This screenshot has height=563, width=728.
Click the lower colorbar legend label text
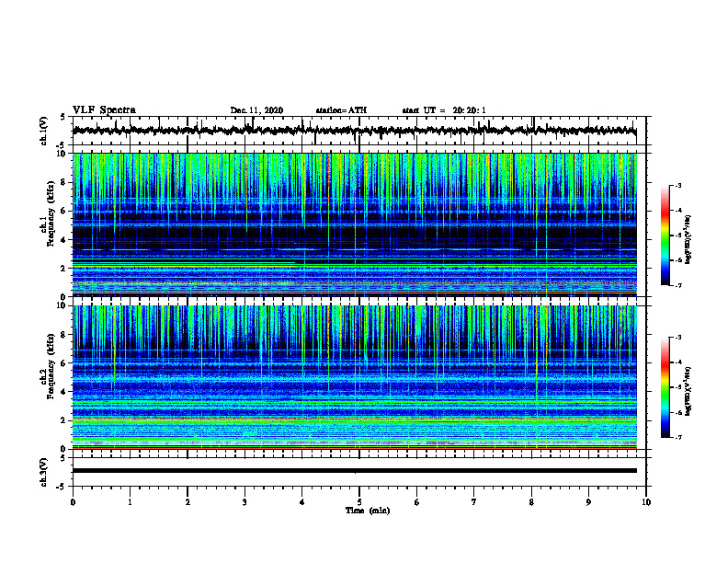click(x=688, y=392)
